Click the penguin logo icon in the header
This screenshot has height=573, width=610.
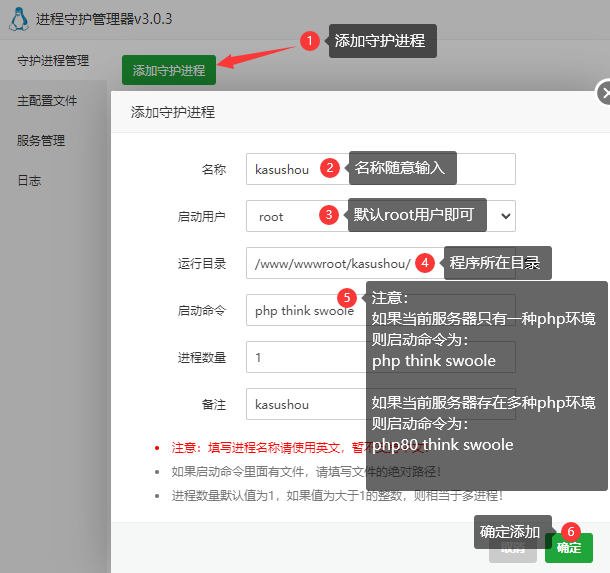point(19,19)
